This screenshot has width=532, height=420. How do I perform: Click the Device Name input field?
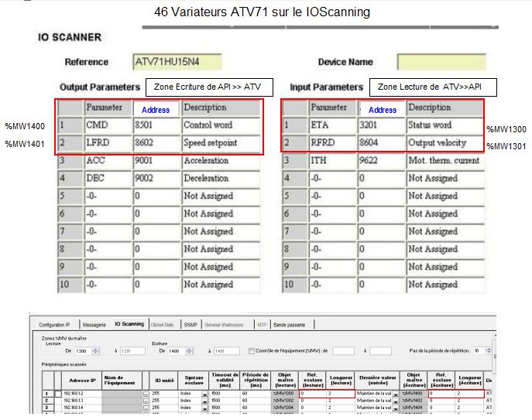(x=441, y=62)
